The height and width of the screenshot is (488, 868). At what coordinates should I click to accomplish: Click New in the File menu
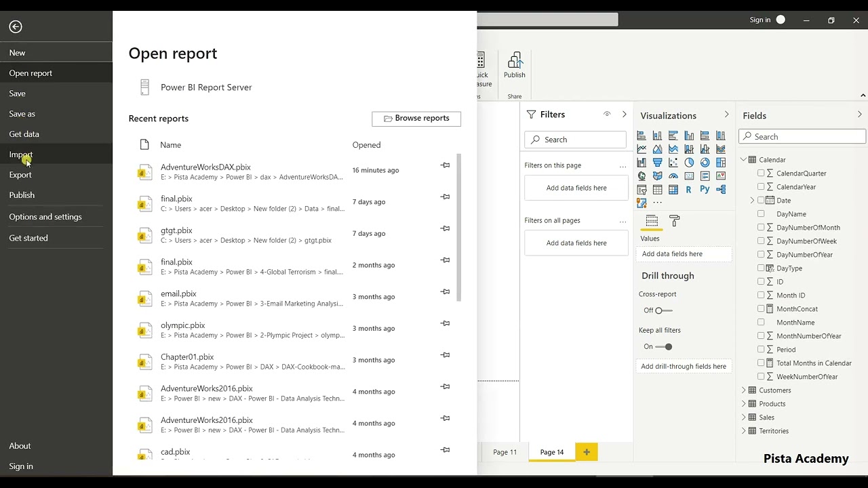click(x=17, y=53)
